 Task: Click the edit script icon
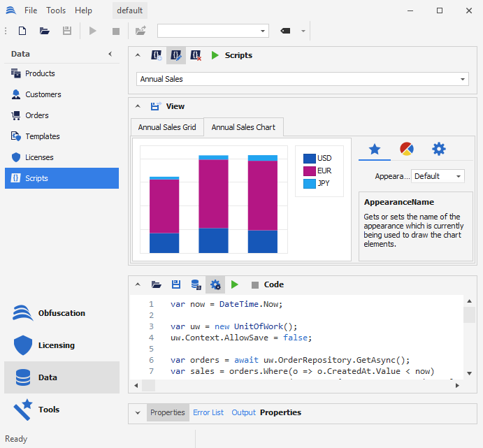click(x=176, y=55)
